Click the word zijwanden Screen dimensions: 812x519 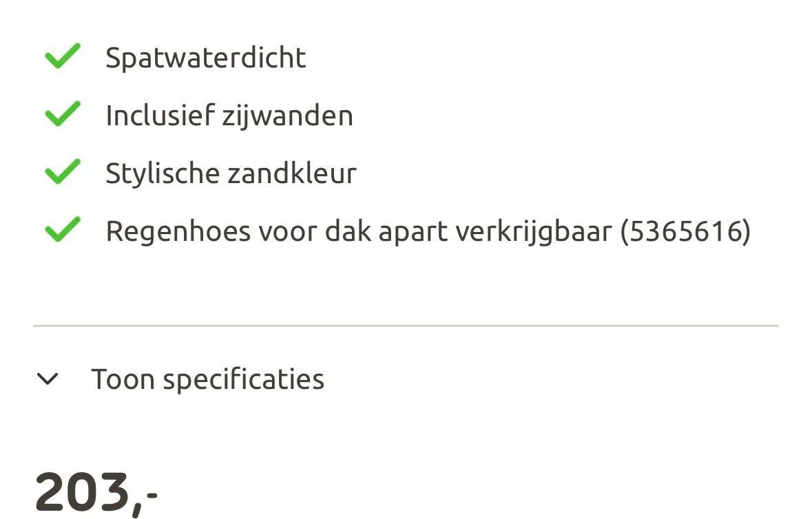(x=287, y=115)
